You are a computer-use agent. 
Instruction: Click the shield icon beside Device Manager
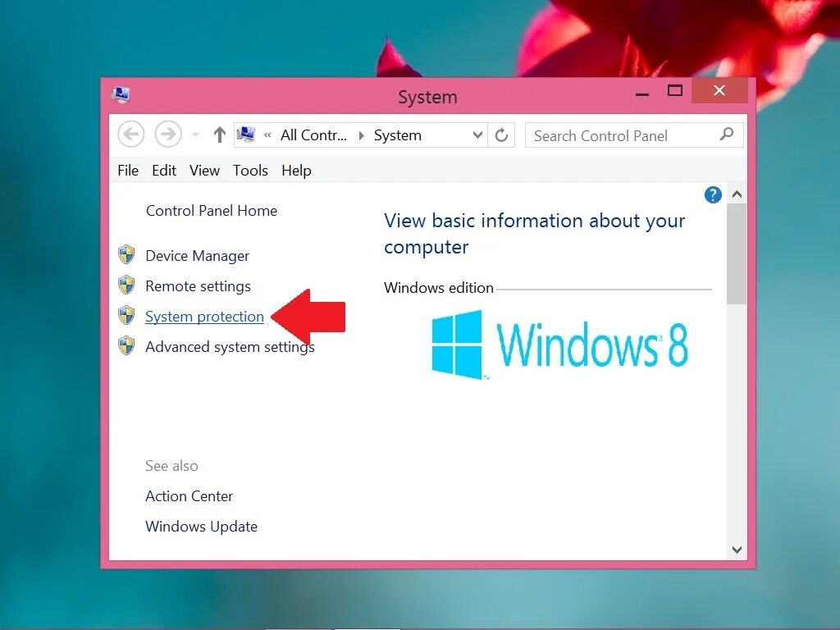click(x=126, y=254)
